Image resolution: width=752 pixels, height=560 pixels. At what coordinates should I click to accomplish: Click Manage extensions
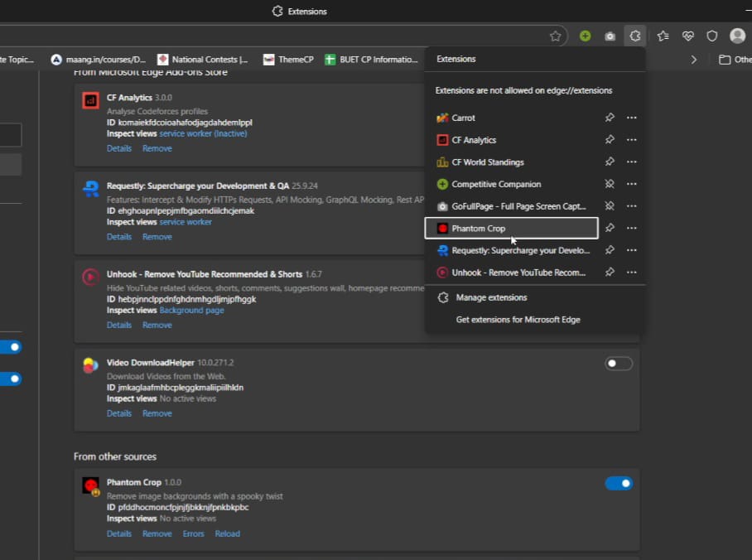tap(535, 297)
